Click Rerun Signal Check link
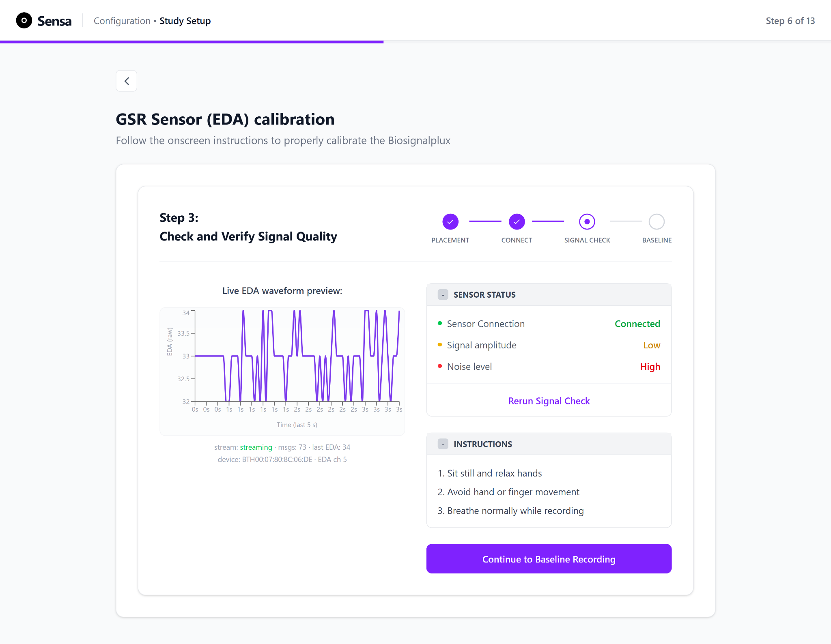Screen dimensions: 831x644 (x=549, y=401)
